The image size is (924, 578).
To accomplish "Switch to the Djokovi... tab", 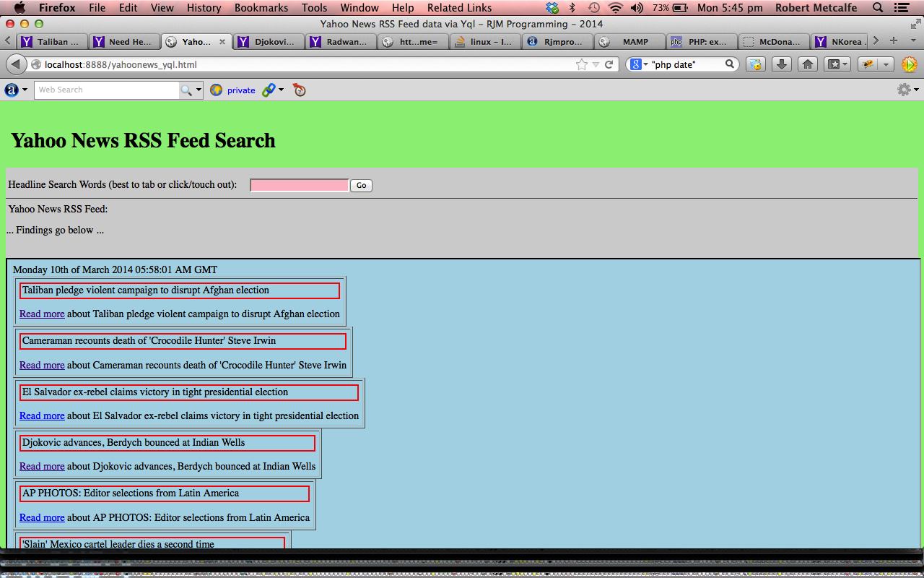I will click(x=269, y=42).
